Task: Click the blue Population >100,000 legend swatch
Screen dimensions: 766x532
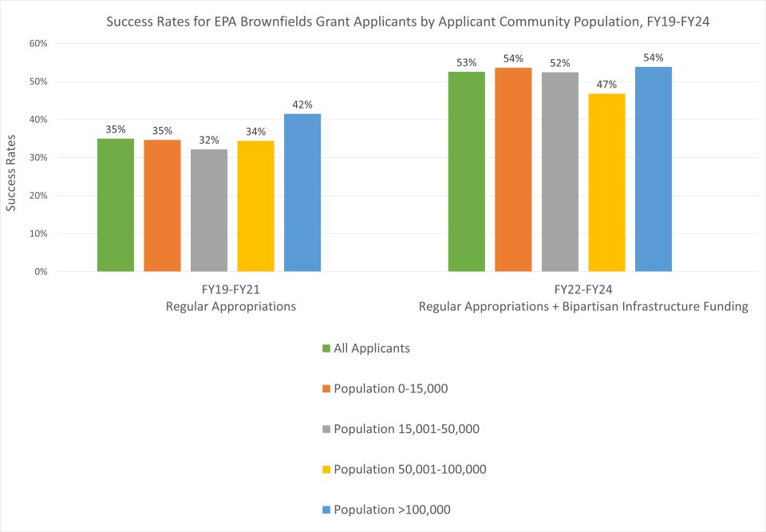Action: tap(326, 510)
